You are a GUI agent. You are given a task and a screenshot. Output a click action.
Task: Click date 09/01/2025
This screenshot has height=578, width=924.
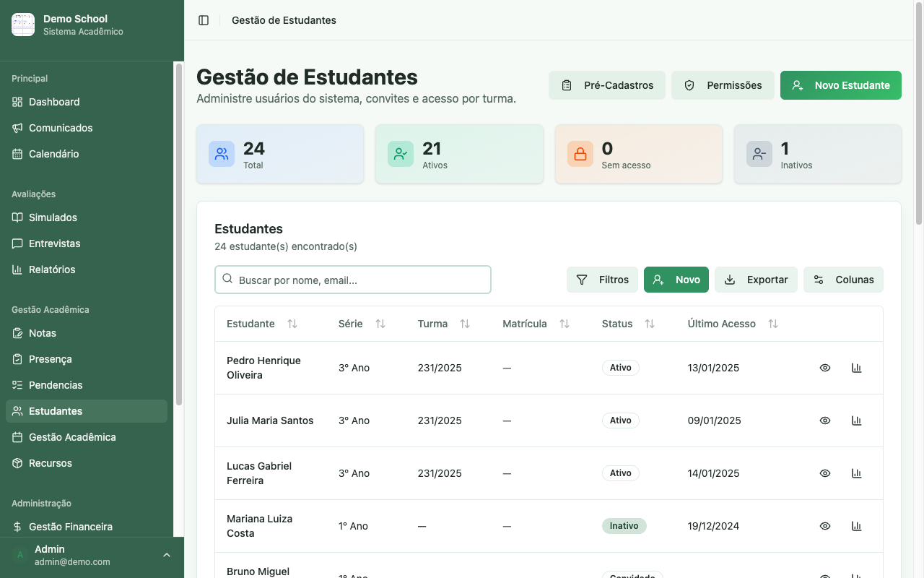click(x=714, y=420)
